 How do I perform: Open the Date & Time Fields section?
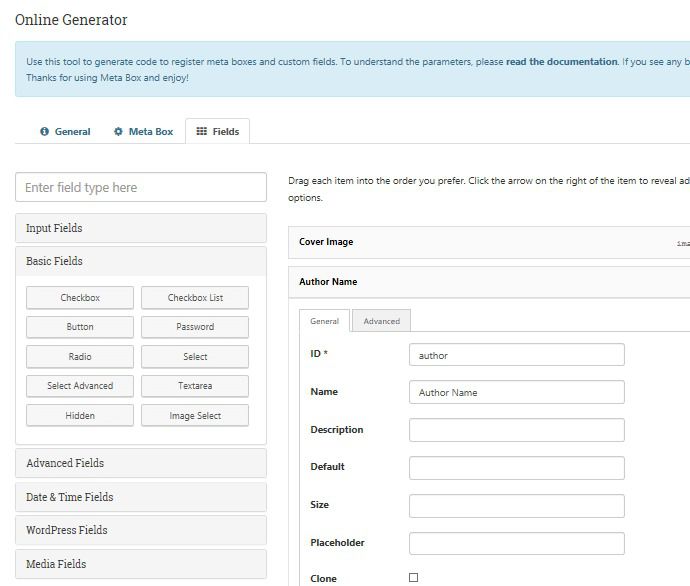coord(141,497)
